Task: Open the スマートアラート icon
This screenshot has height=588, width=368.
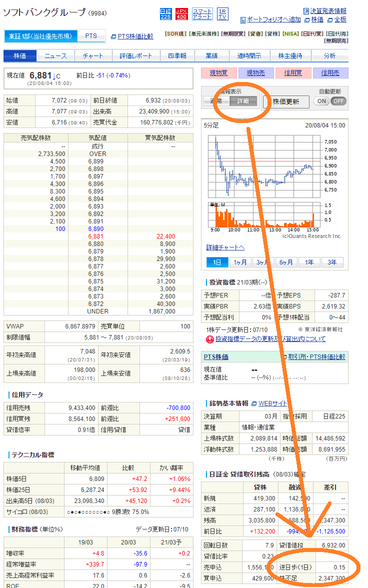Action: click(x=202, y=14)
